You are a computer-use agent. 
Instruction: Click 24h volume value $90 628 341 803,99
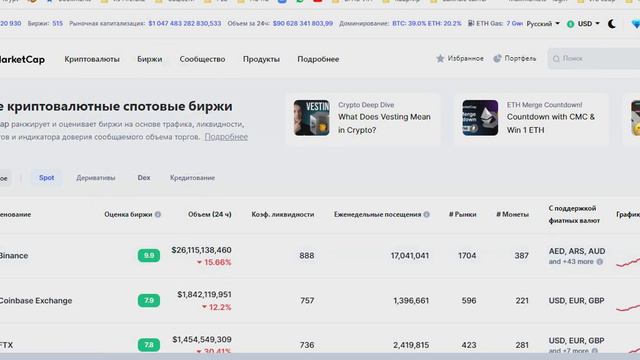303,24
